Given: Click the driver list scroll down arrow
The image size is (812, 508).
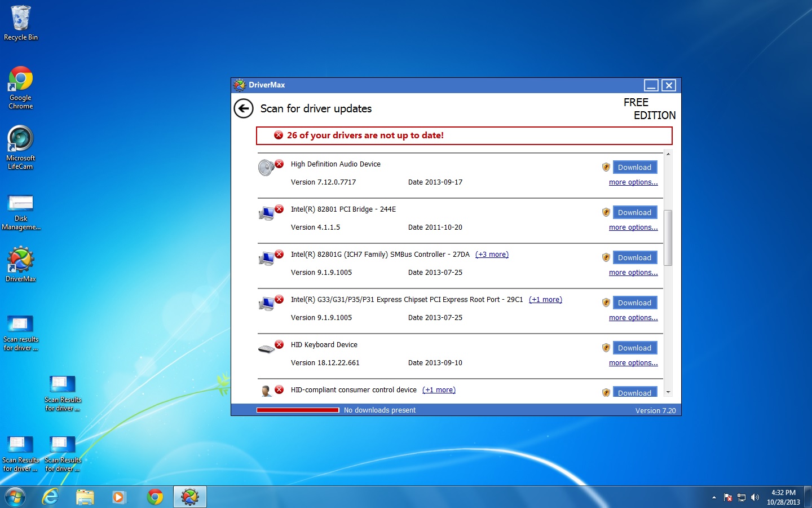Looking at the screenshot, I should point(668,392).
